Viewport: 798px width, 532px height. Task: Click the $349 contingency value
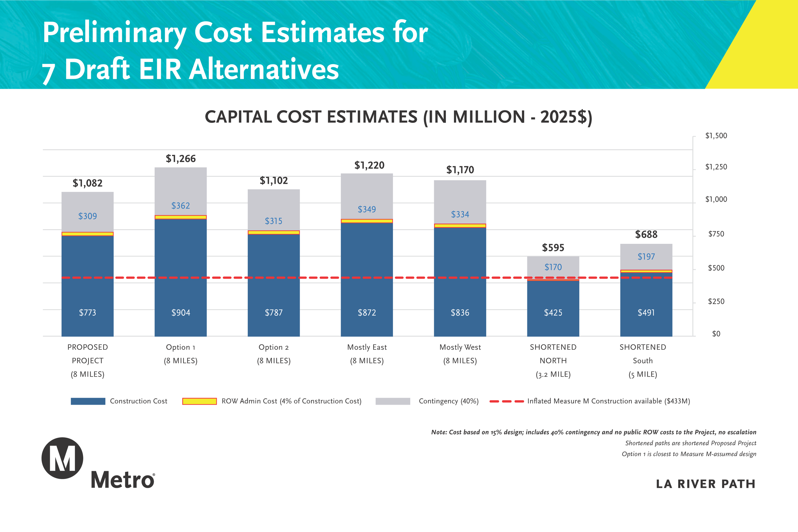point(367,209)
